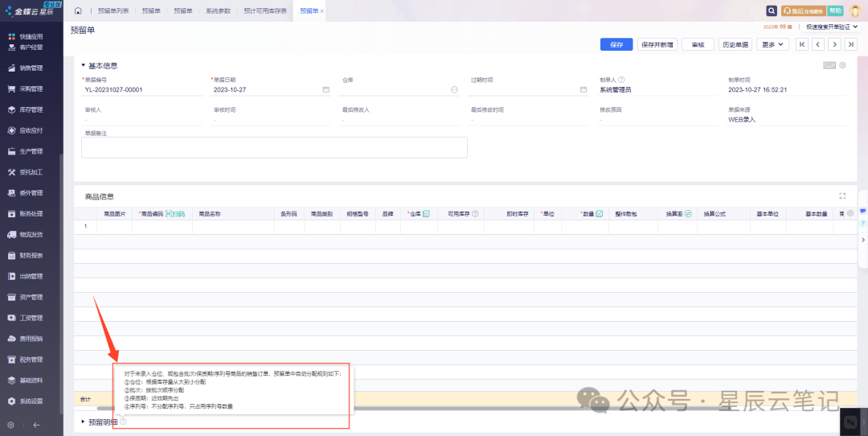Click the 审核 button
The image size is (868, 436).
pos(697,44)
